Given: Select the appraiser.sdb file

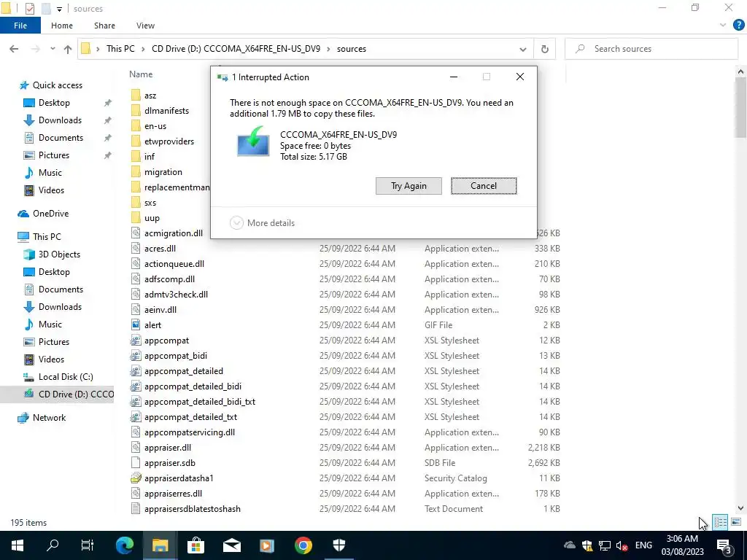Looking at the screenshot, I should tap(169, 463).
